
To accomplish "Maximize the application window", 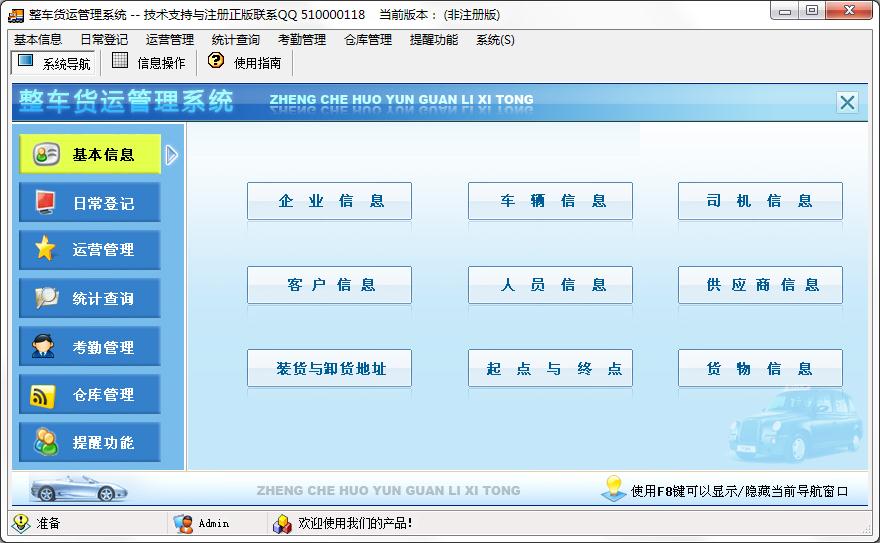I will tap(812, 11).
